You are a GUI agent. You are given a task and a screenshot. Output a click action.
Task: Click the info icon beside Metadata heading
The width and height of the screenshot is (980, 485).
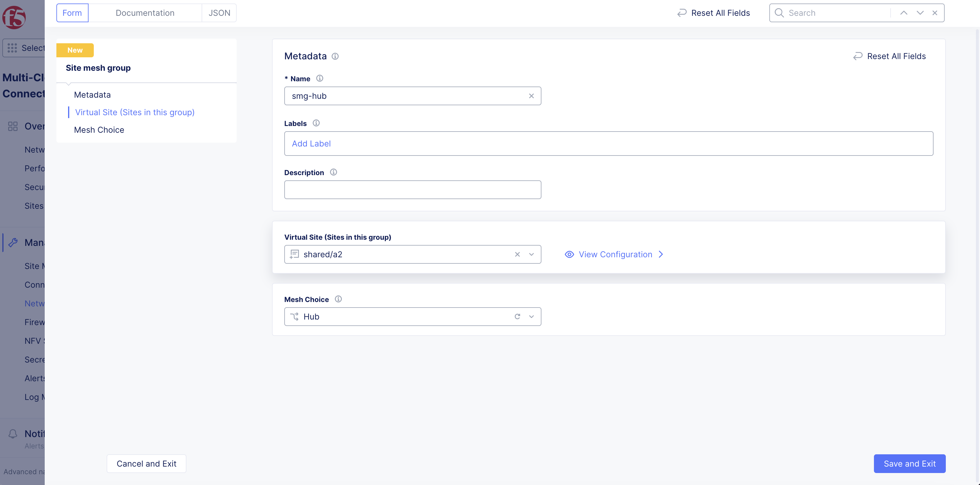(335, 56)
